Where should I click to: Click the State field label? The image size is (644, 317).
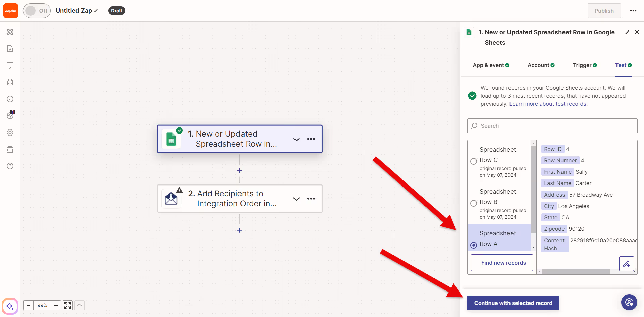550,217
